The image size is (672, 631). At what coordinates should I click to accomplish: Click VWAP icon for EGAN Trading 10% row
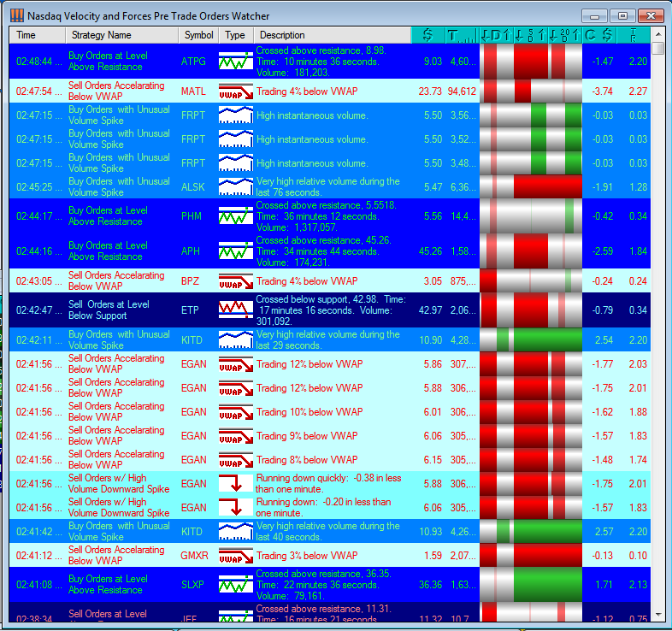236,412
